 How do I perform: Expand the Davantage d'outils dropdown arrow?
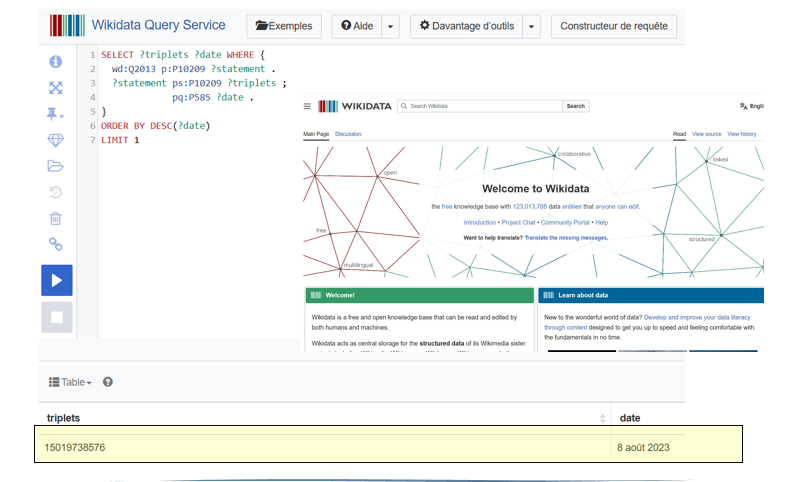click(x=532, y=26)
